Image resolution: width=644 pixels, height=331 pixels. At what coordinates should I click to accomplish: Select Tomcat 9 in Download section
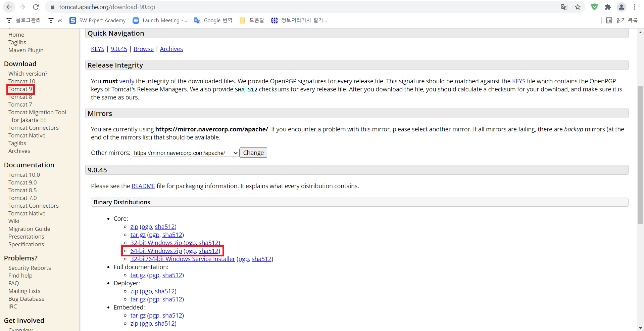(x=20, y=89)
